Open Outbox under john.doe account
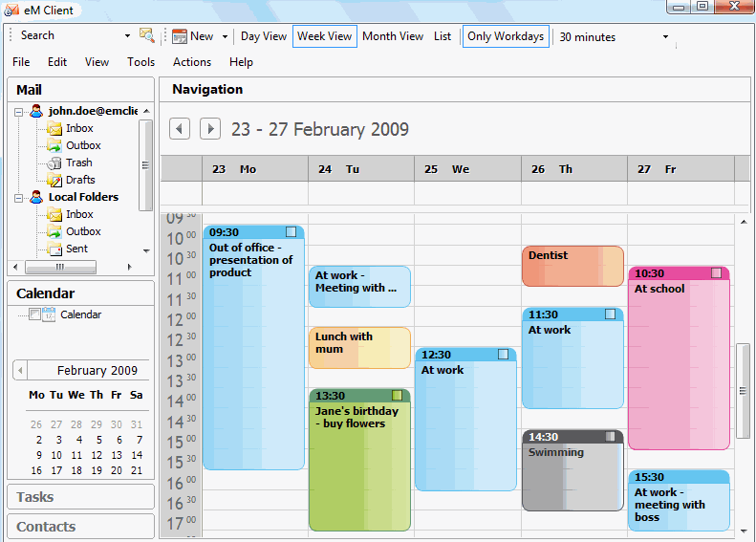Screen dimensions: 756x542 pyautogui.click(x=82, y=145)
